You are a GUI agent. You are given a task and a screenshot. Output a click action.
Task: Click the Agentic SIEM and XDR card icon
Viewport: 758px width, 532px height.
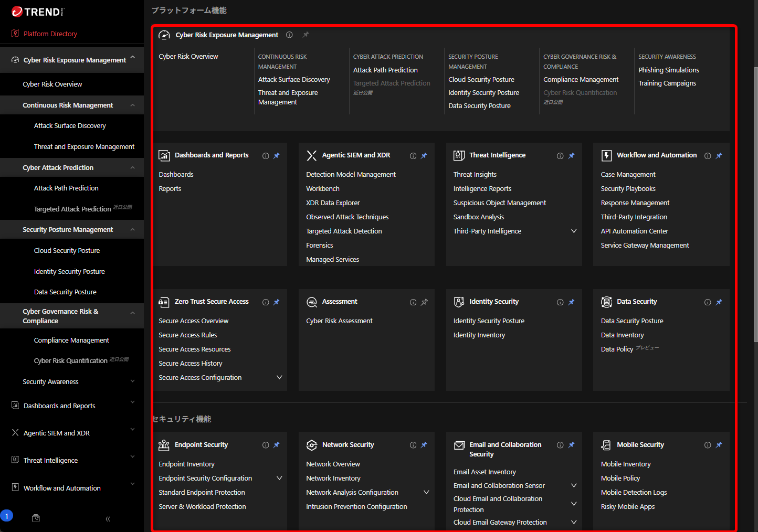(x=312, y=155)
